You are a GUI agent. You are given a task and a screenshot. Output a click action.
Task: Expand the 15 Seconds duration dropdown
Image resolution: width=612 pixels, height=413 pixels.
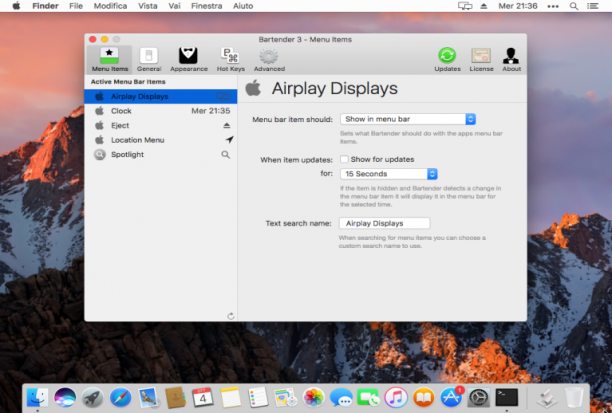(x=389, y=174)
